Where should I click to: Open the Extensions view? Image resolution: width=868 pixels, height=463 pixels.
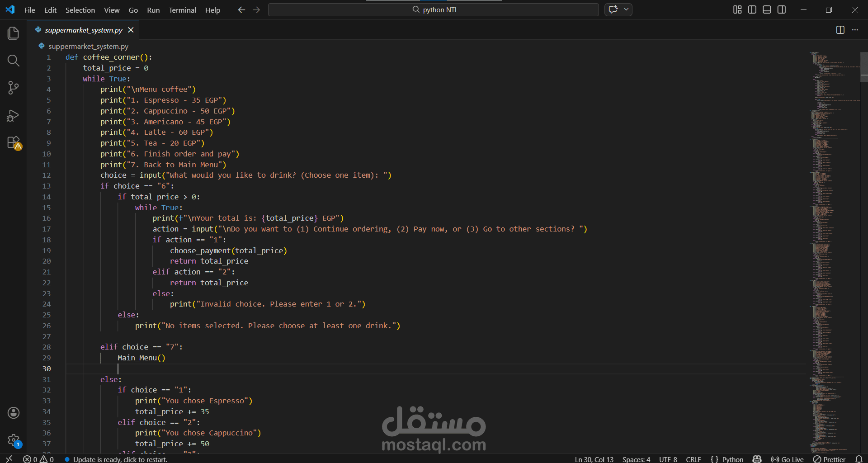(x=14, y=143)
